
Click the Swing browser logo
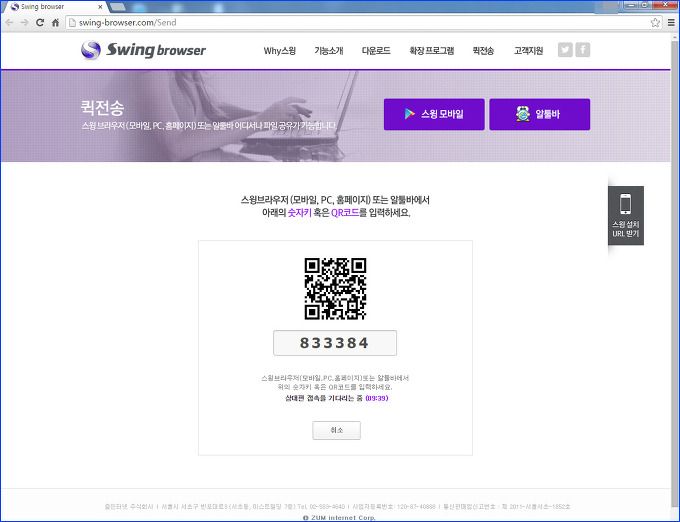[x=143, y=50]
